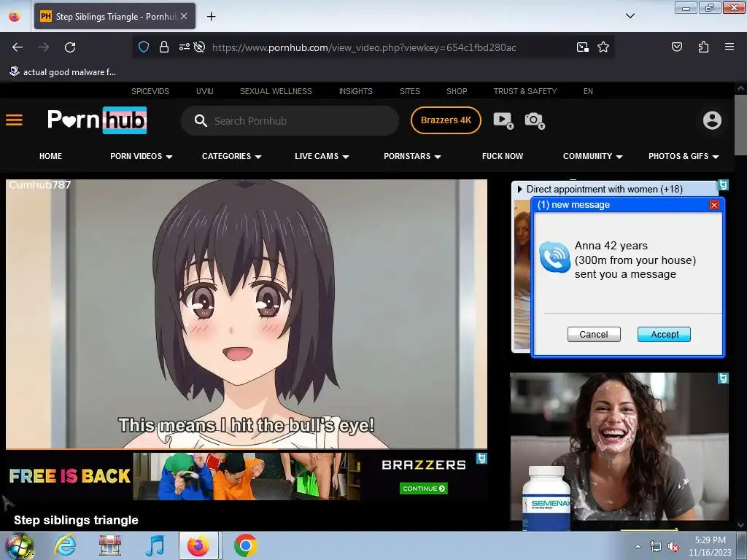Screen dimensions: 747x560
Task: Click Accept in the new message popup
Action: pos(664,334)
